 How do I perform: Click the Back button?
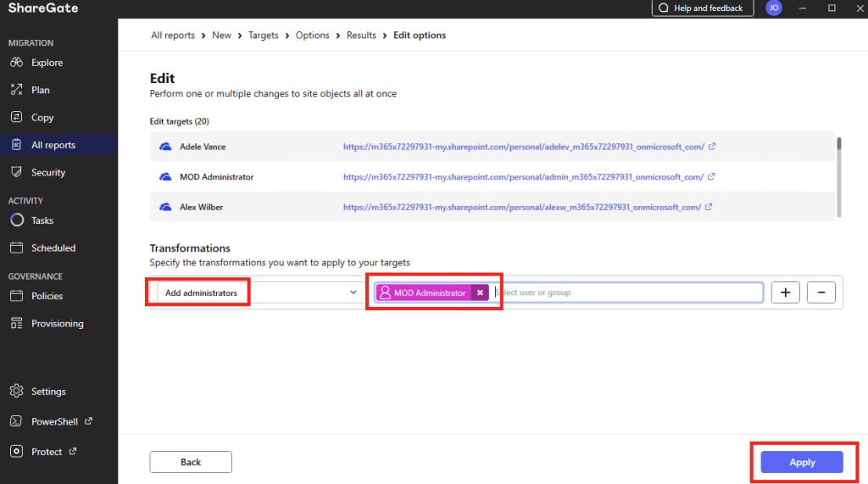[x=191, y=462]
